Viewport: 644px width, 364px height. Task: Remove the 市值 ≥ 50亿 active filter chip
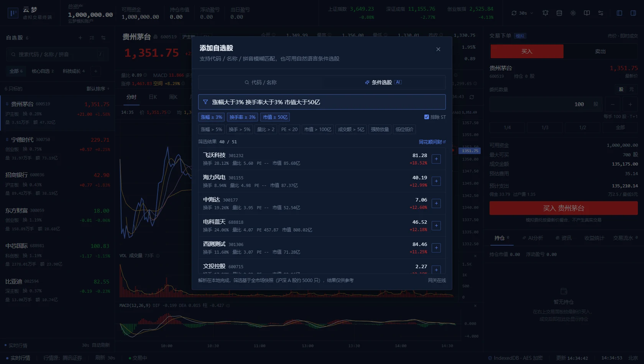275,117
